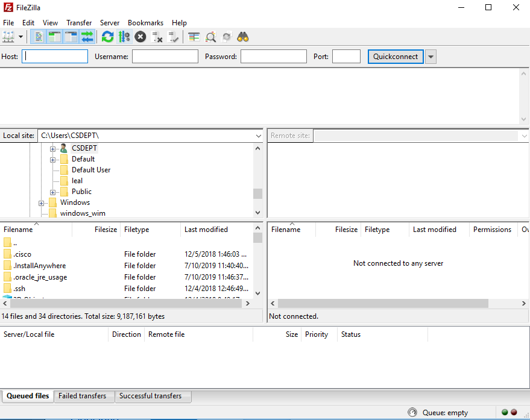Open the View menu

tap(50, 23)
